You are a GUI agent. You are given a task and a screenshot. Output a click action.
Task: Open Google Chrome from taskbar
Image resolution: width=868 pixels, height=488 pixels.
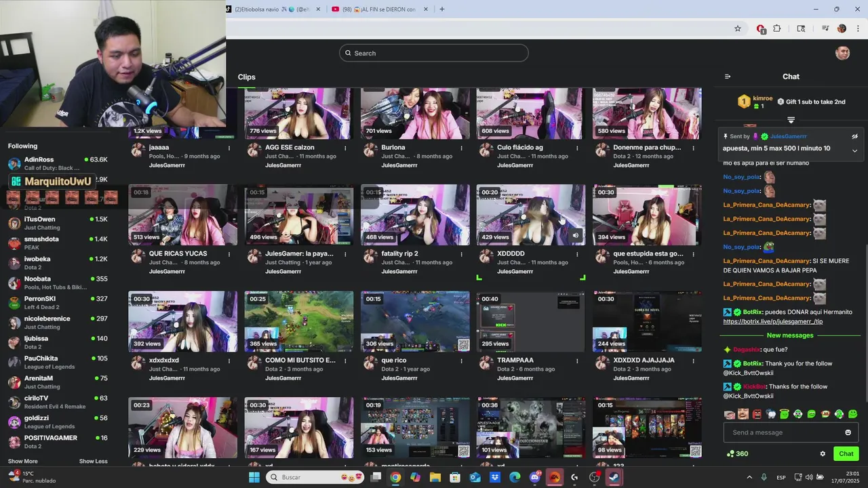click(395, 477)
